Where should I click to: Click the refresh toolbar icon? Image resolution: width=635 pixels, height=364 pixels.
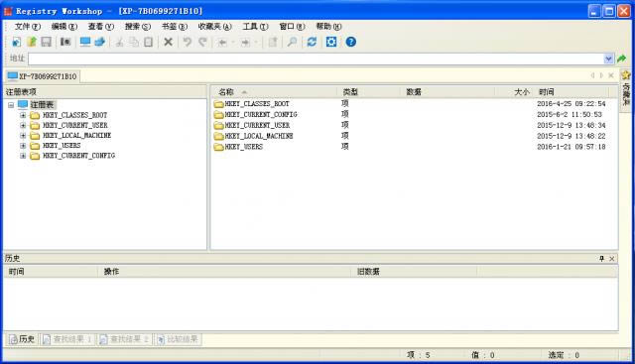[312, 42]
